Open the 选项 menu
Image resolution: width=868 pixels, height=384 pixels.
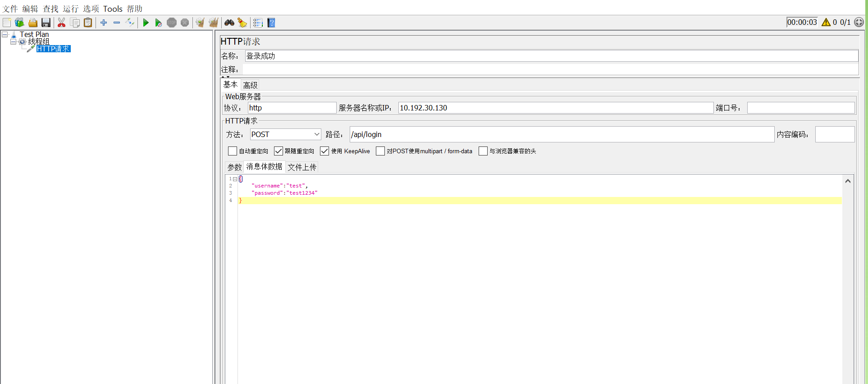coord(91,9)
